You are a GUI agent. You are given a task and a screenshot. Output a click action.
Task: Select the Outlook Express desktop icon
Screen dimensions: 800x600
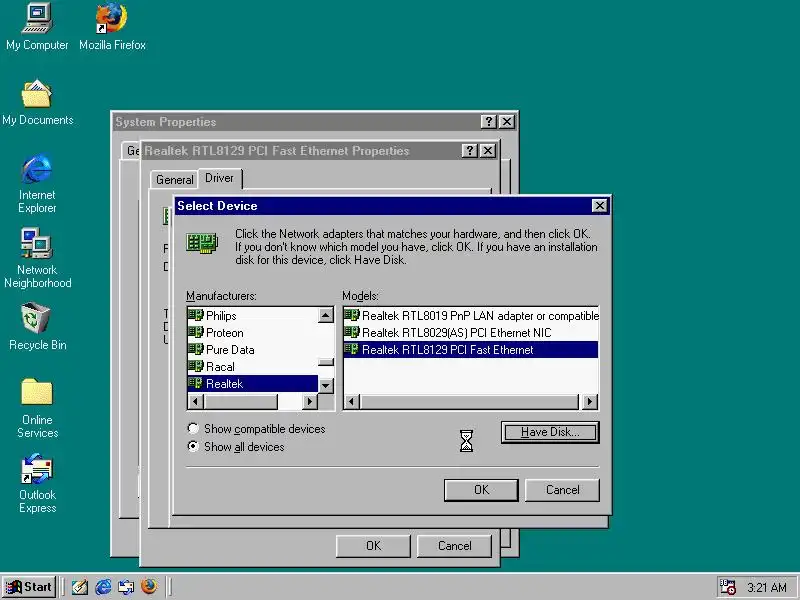click(37, 468)
